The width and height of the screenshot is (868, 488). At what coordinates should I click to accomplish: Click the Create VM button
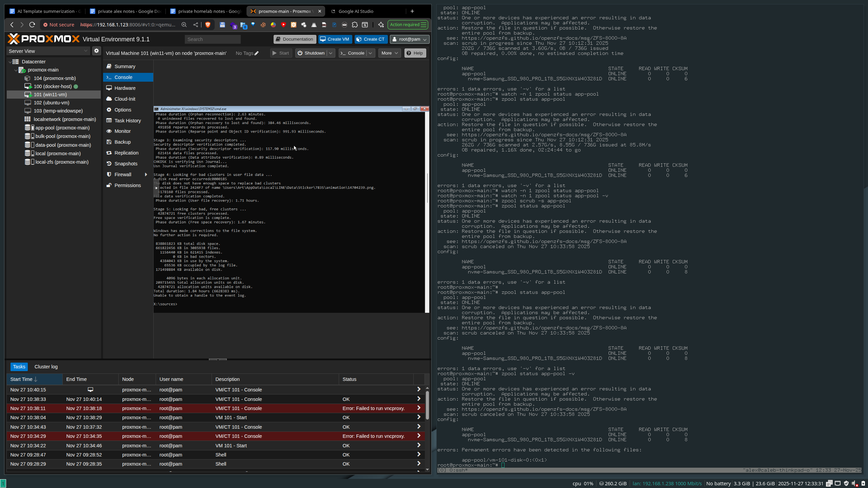click(335, 39)
